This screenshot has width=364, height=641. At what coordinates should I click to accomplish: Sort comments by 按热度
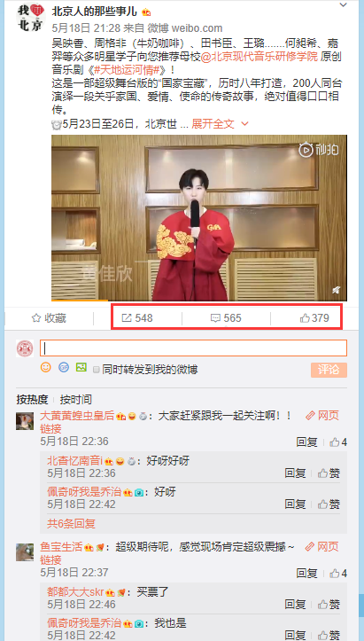click(x=32, y=399)
